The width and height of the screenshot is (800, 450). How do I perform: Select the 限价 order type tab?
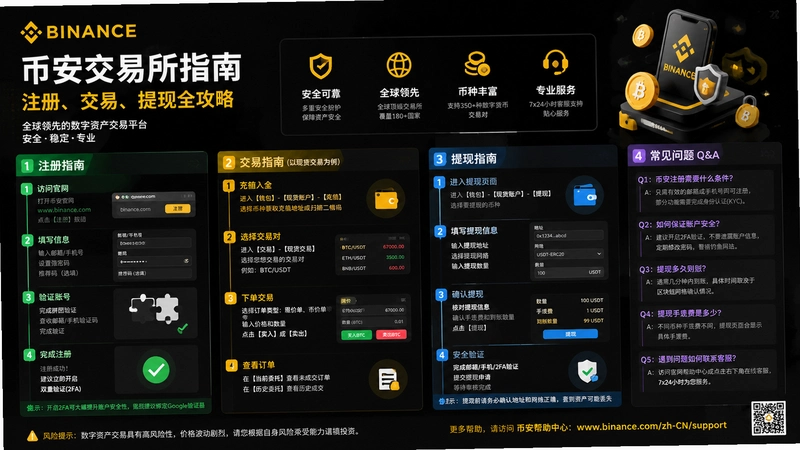[x=346, y=301]
